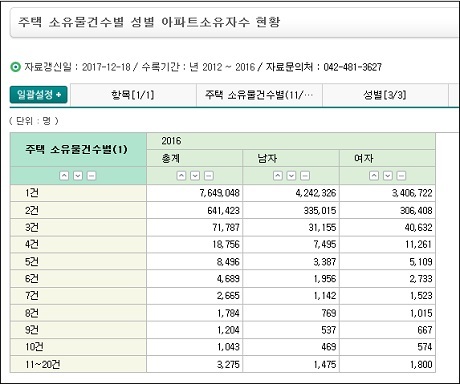Reset sort on 총계 column
The image size is (460, 384).
pyautogui.click(x=209, y=176)
